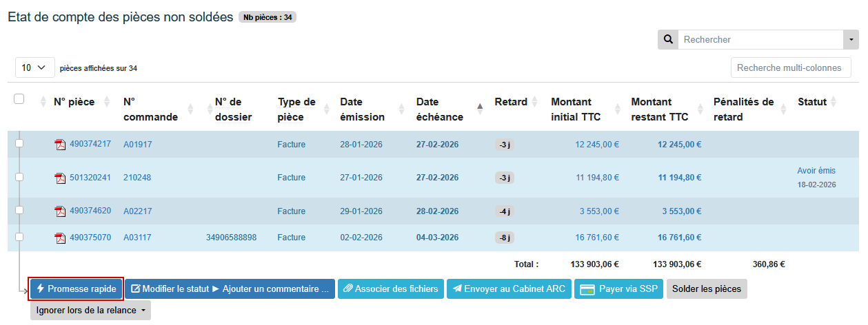Sort table by Statut column
The width and height of the screenshot is (868, 325).
tap(833, 102)
